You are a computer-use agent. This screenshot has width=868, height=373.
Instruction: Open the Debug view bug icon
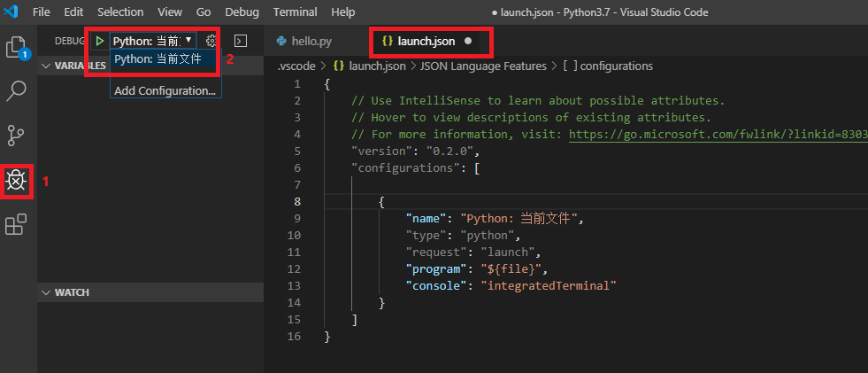16,180
